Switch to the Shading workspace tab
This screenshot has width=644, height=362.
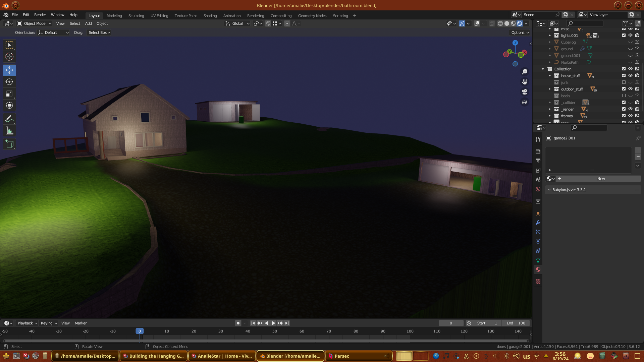210,16
